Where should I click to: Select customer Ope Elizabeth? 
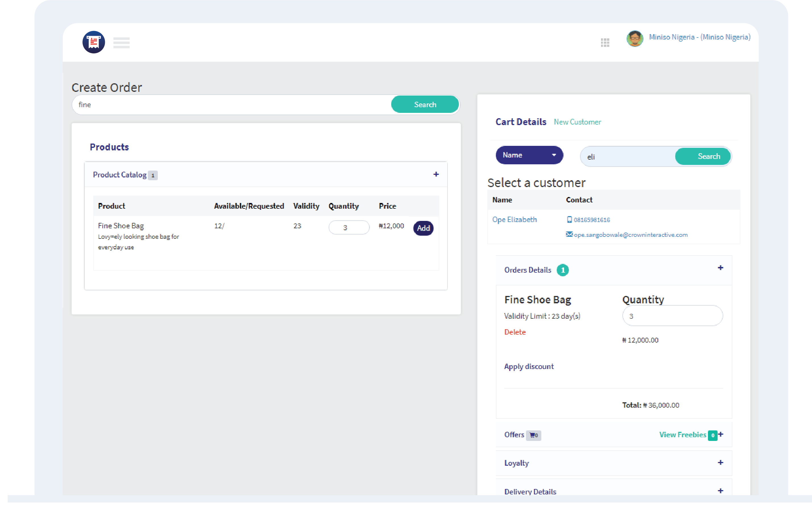pos(514,219)
